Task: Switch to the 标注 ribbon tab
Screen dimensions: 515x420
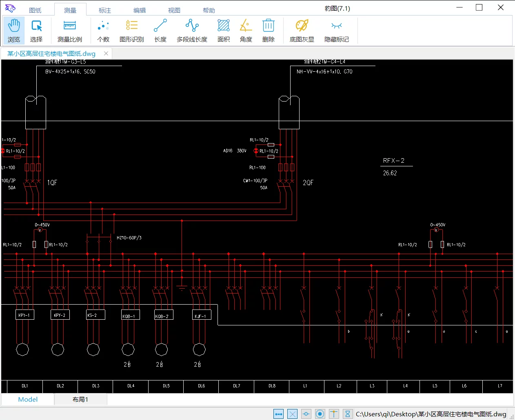Action: click(x=105, y=10)
